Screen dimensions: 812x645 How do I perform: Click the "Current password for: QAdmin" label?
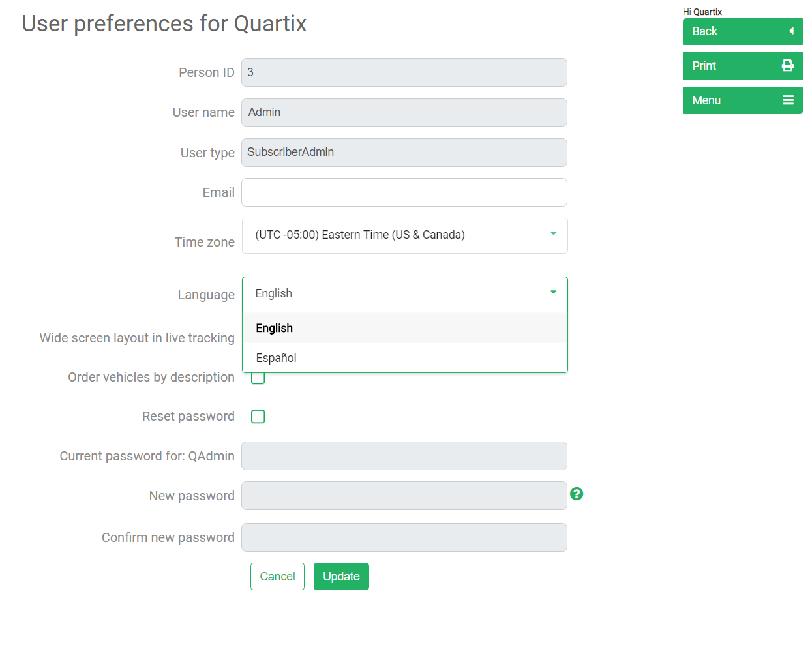click(147, 456)
